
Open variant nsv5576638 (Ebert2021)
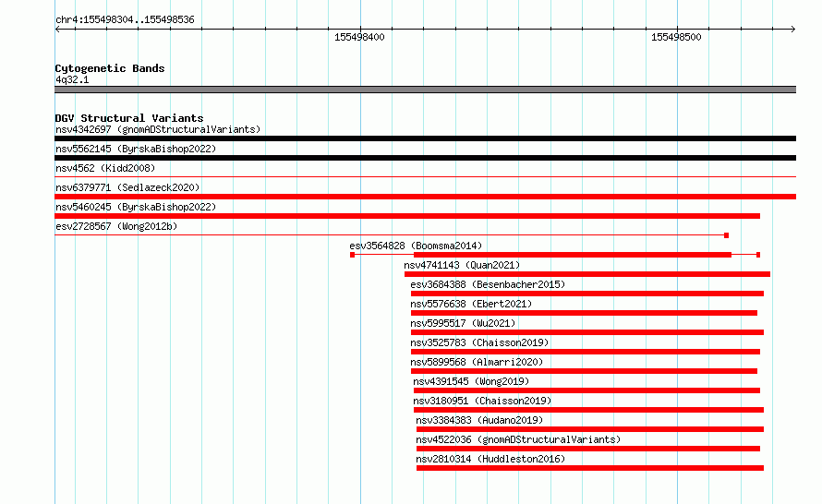pyautogui.click(x=471, y=304)
